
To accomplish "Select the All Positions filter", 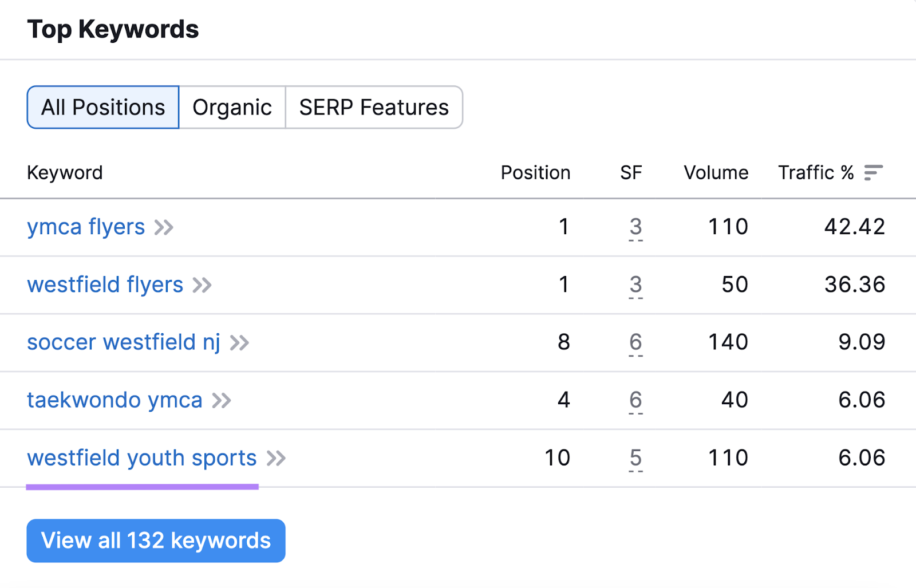I will click(102, 107).
